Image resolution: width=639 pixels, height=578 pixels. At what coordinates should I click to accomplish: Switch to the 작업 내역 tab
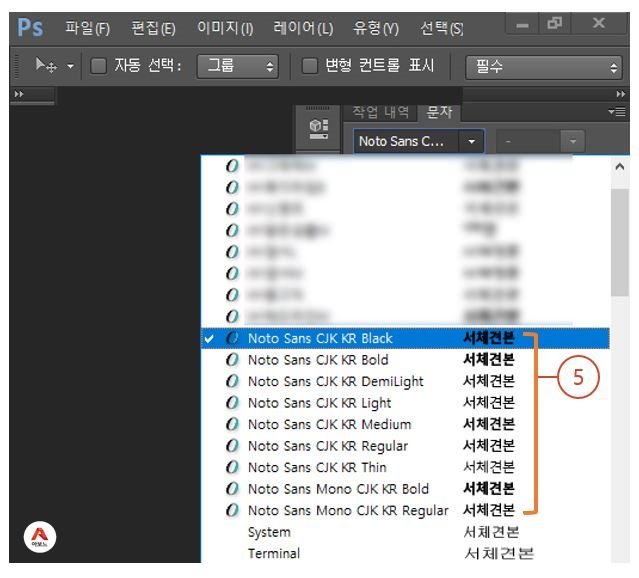(x=380, y=112)
